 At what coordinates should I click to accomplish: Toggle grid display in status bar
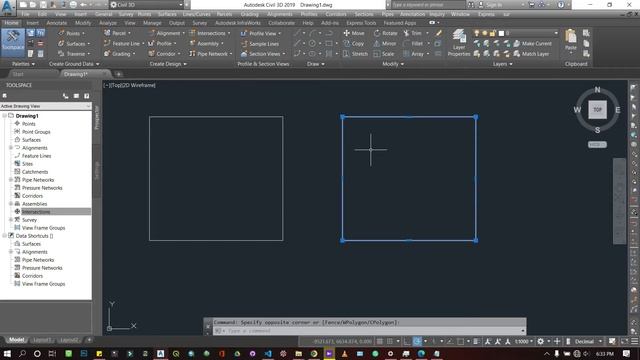coord(380,341)
